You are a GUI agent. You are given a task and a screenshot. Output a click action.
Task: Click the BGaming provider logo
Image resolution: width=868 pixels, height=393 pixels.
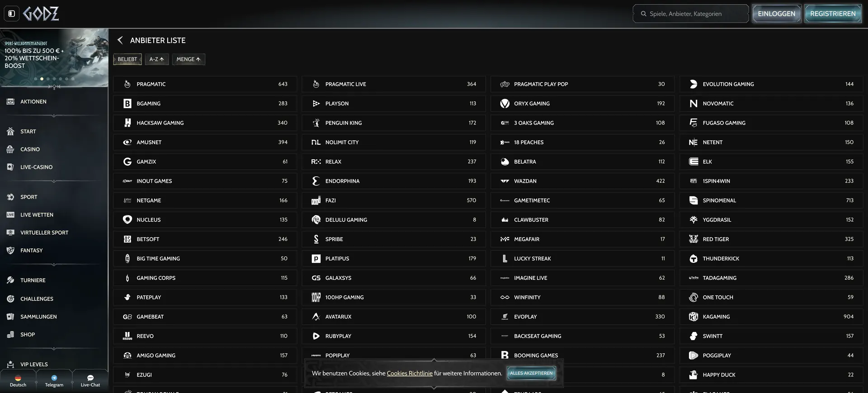(x=127, y=104)
